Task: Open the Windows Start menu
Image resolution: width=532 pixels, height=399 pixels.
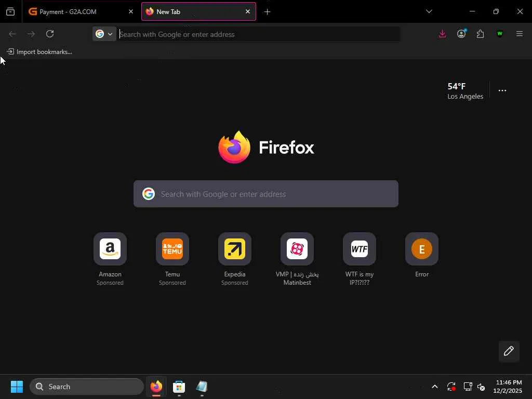Action: (x=17, y=387)
